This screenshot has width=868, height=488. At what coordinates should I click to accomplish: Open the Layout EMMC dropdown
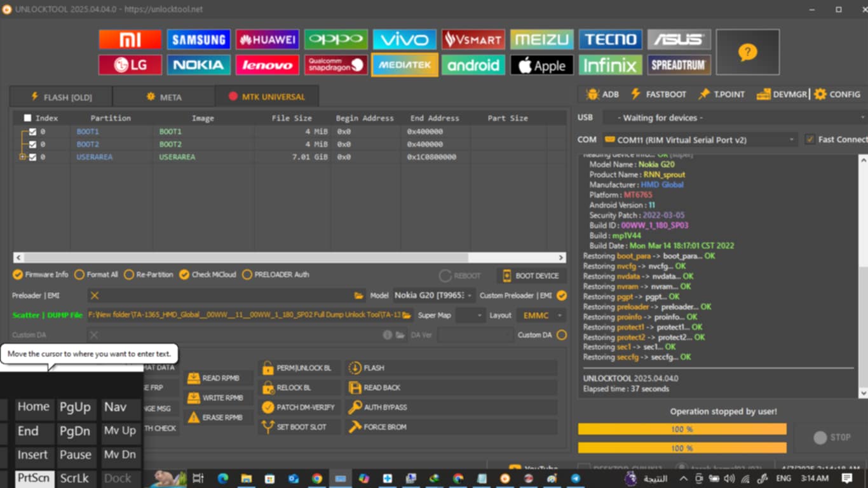pyautogui.click(x=541, y=315)
